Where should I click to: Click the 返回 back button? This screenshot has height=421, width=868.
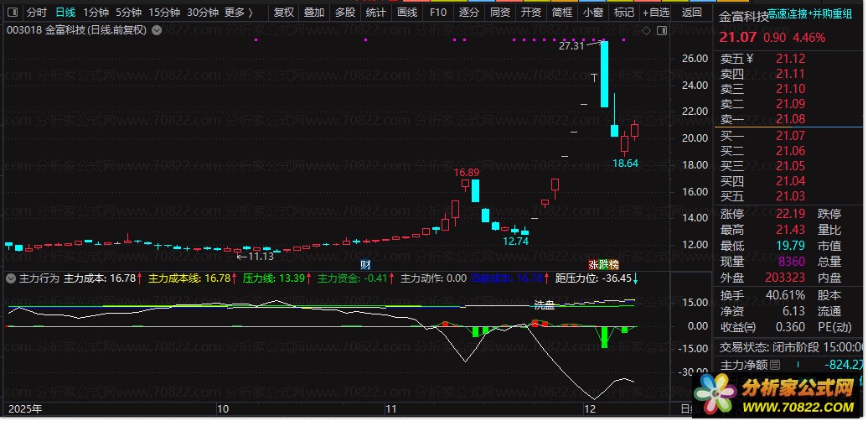pos(692,13)
